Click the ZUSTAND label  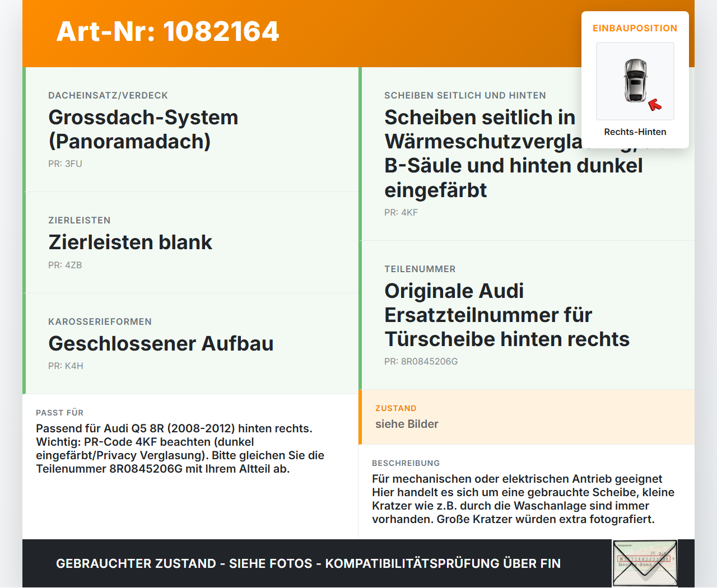click(396, 408)
